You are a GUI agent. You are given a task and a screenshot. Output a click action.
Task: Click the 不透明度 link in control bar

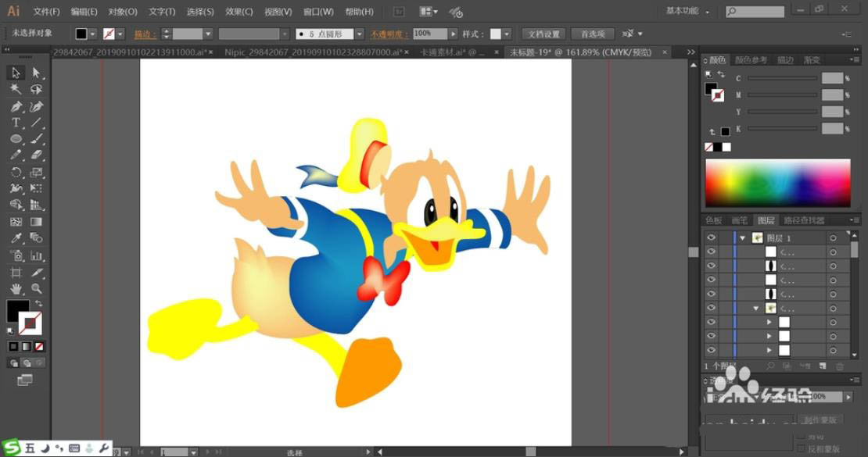coord(389,34)
